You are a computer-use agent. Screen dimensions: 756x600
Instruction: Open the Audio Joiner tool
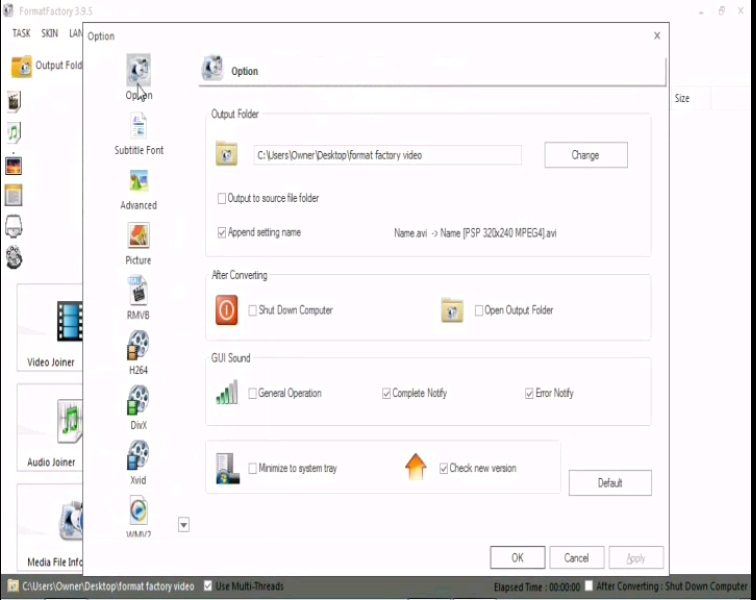click(50, 428)
